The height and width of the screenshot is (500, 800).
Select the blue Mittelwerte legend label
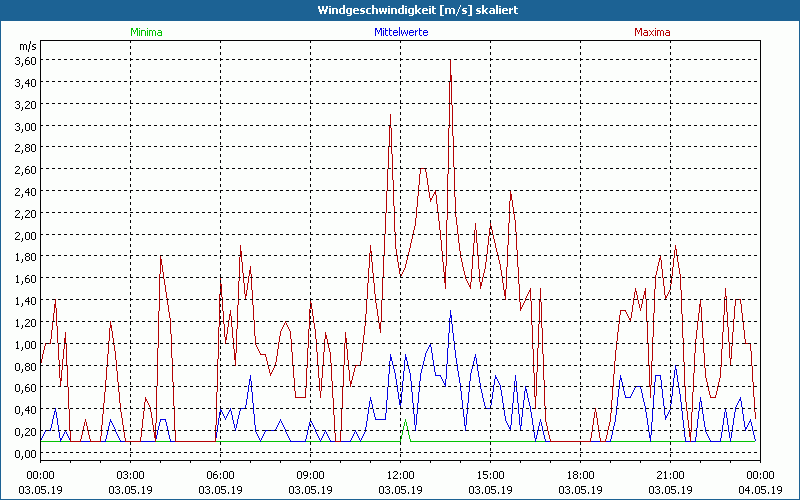400,32
